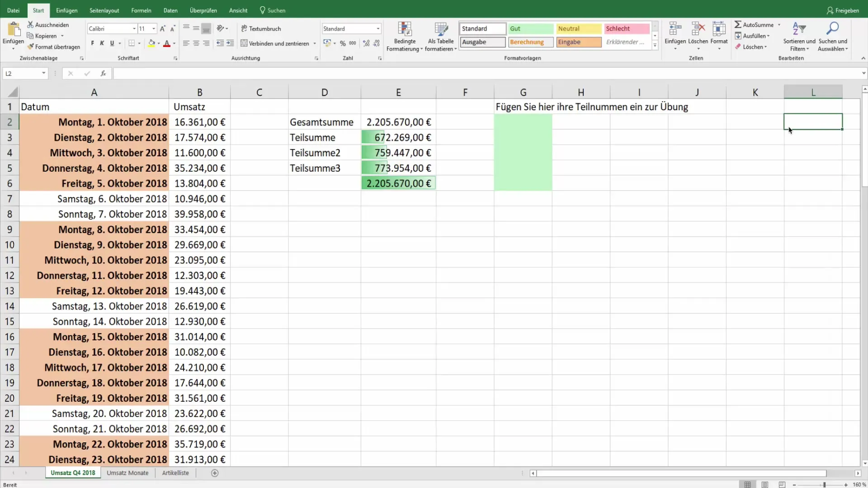Click the insert function fx icon
This screenshot has width=868, height=488.
click(x=103, y=73)
